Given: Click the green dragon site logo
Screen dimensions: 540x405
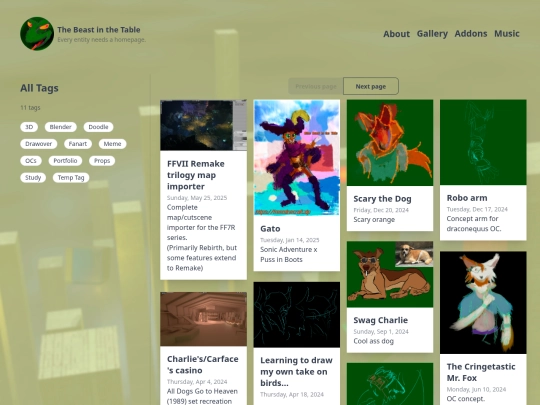Looking at the screenshot, I should 37,34.
